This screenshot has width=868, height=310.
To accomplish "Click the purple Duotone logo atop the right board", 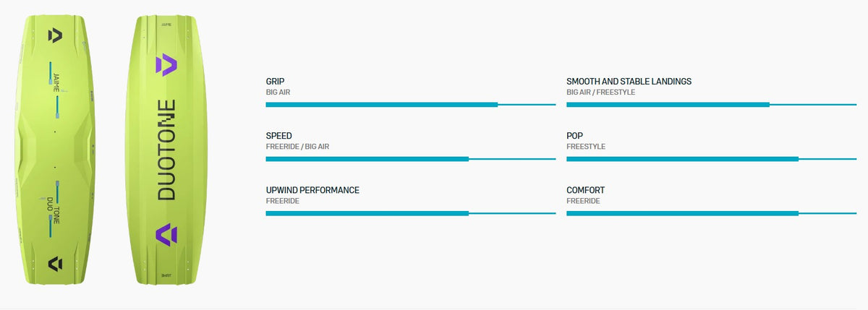I will coord(166,64).
